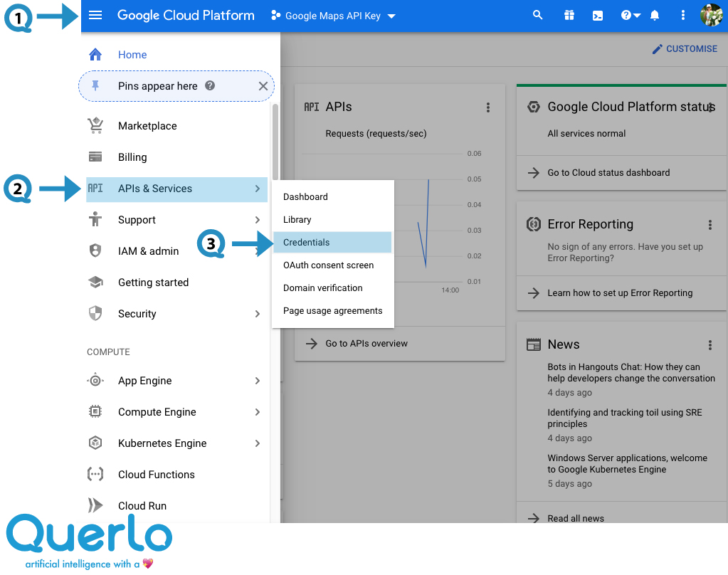Select Domain verification submenu item
728x575 pixels.
click(332, 287)
